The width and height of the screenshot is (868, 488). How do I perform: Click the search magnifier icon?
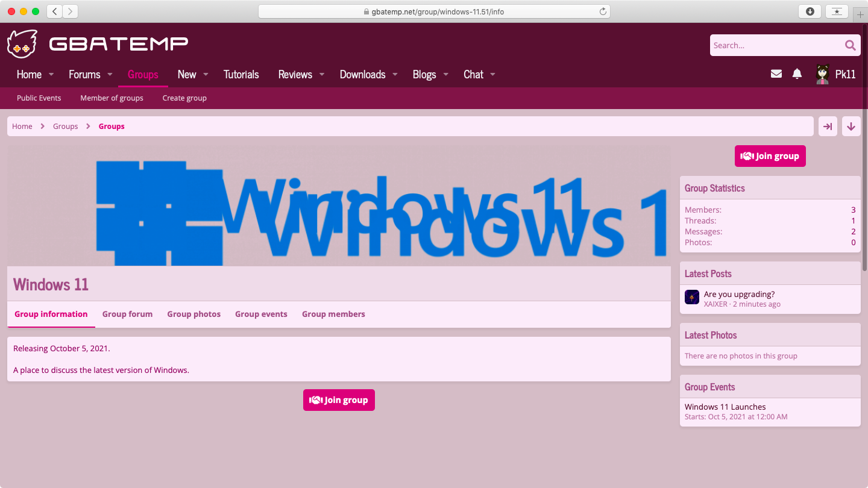(x=850, y=45)
